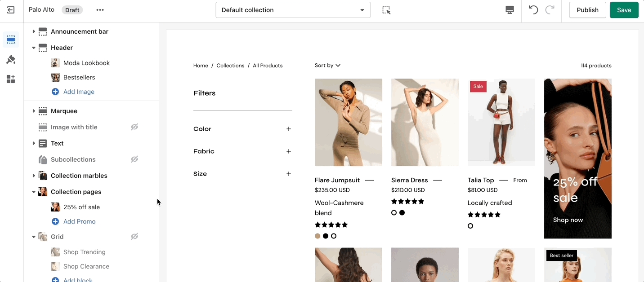Activate the inspector selection tool icon
This screenshot has height=282, width=644.
[386, 10]
